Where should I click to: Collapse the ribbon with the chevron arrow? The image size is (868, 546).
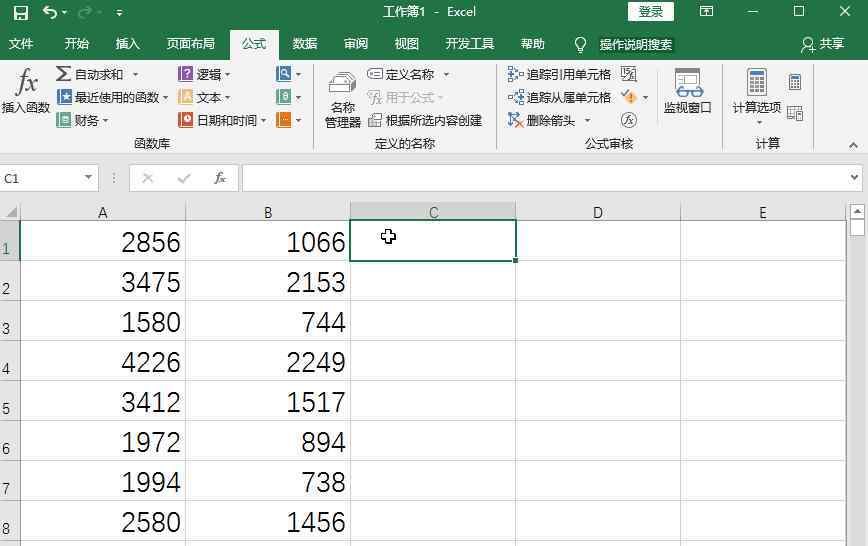click(853, 145)
